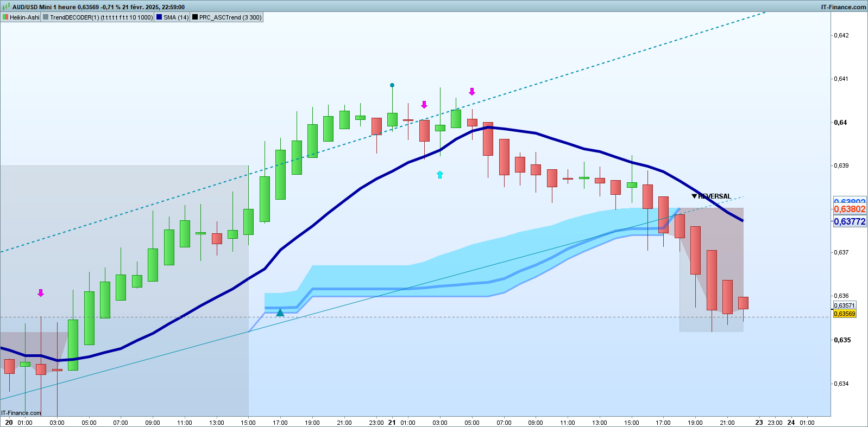The height and width of the screenshot is (427, 868).
Task: Click the grey TrendDECODER color swatch
Action: 46,17
